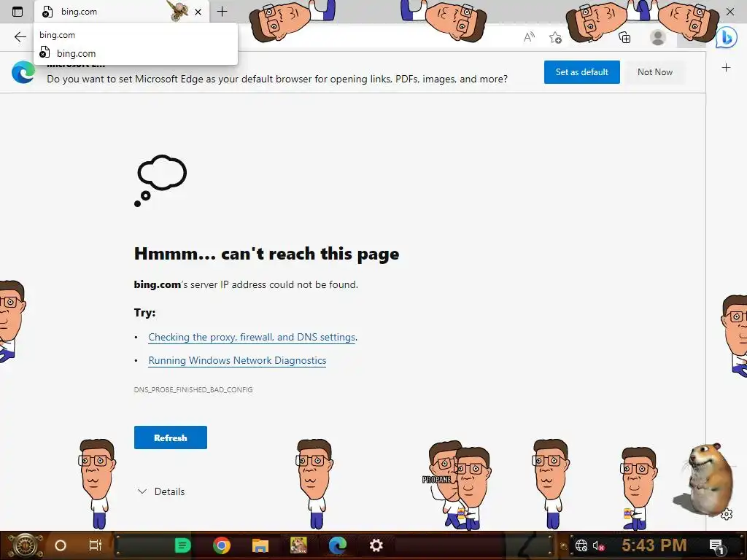Click Set as default button
This screenshot has width=747, height=560.
coord(581,72)
